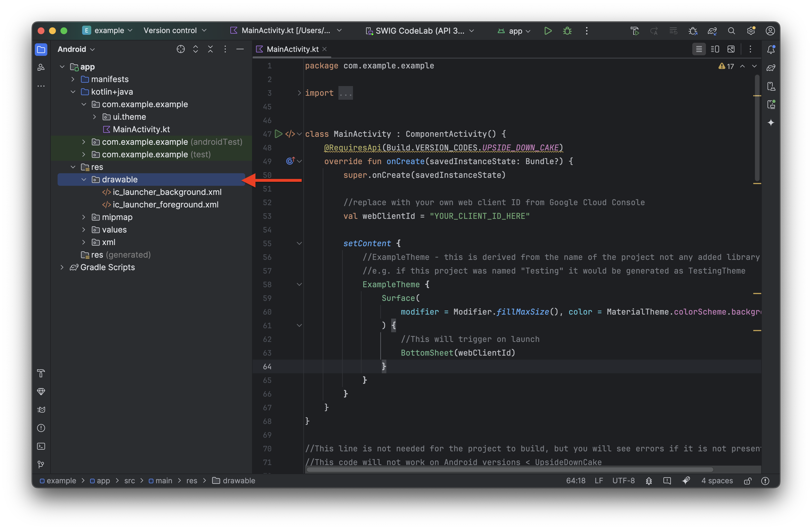812x530 pixels.
Task: Switch editor to Code-only view mode
Action: 699,49
